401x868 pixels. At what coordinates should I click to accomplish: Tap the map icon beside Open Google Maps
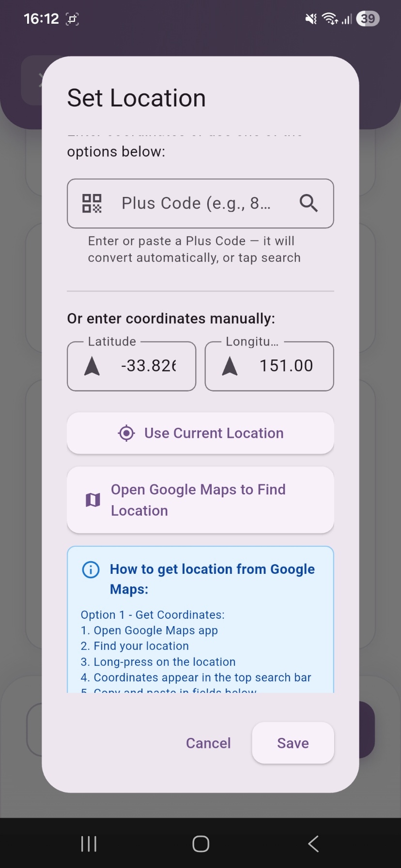click(93, 500)
